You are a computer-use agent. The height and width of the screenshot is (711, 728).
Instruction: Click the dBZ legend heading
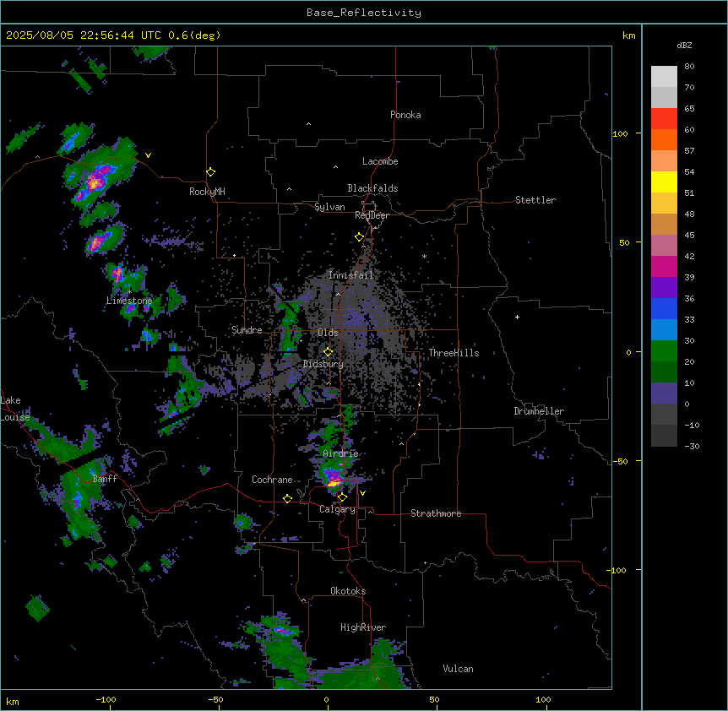[684, 46]
